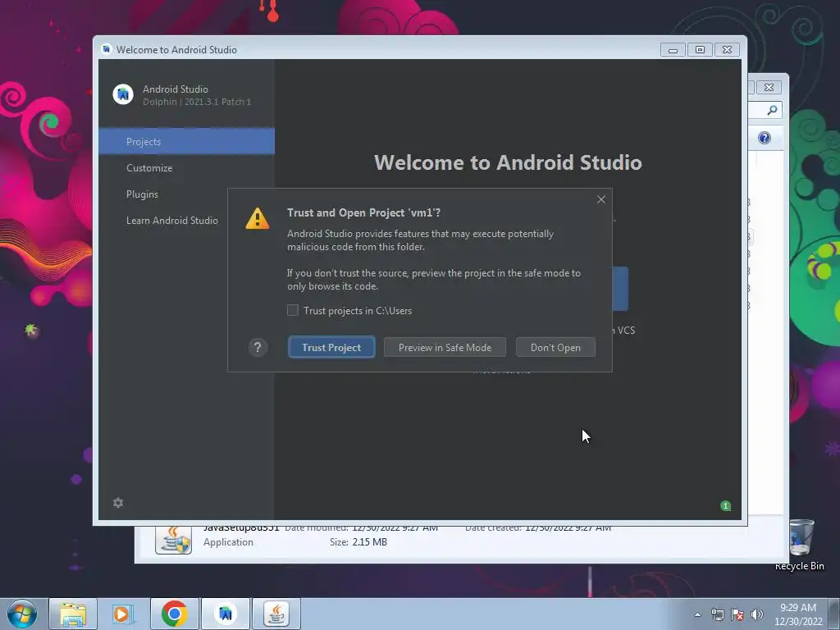Launch Windows Media Player from taskbar
Image resolution: width=840 pixels, height=630 pixels.
pyautogui.click(x=122, y=614)
